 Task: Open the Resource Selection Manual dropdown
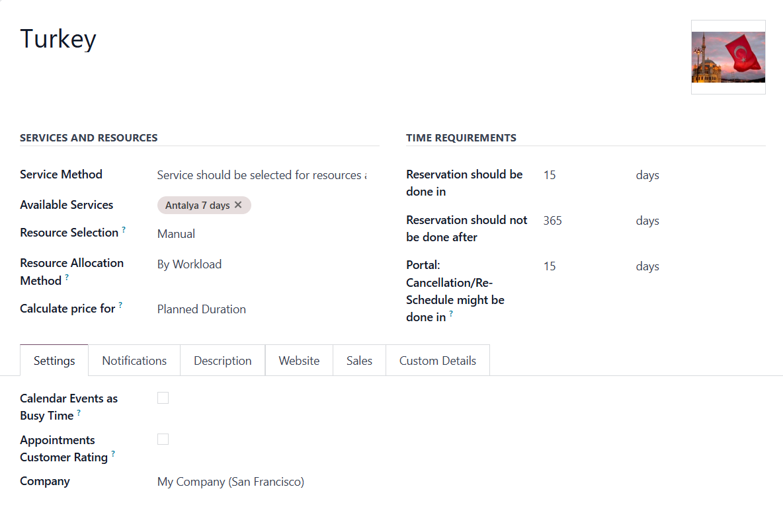click(262, 234)
